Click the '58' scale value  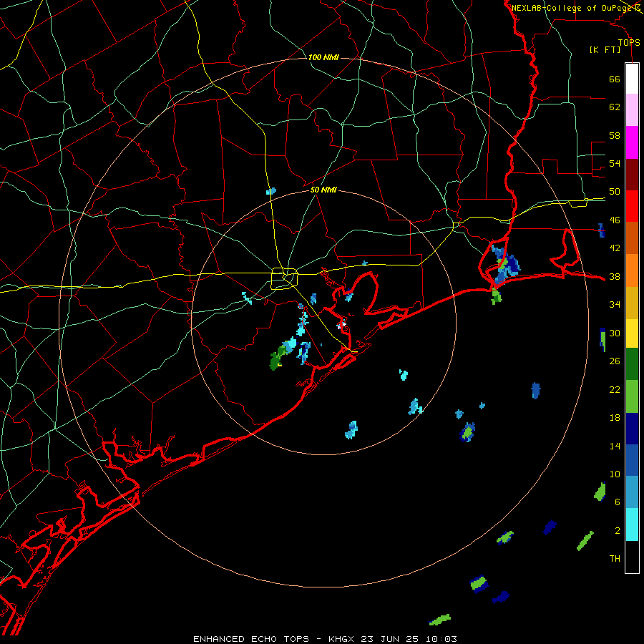pyautogui.click(x=615, y=135)
